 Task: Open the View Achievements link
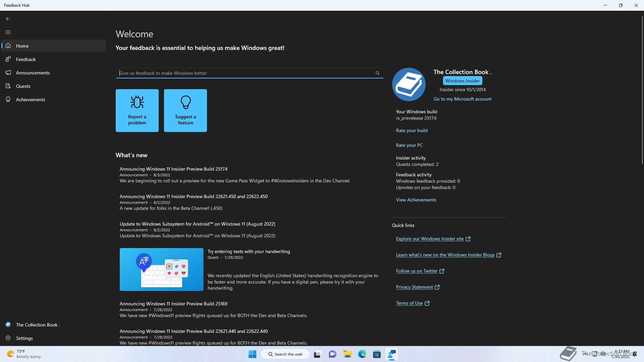point(416,200)
